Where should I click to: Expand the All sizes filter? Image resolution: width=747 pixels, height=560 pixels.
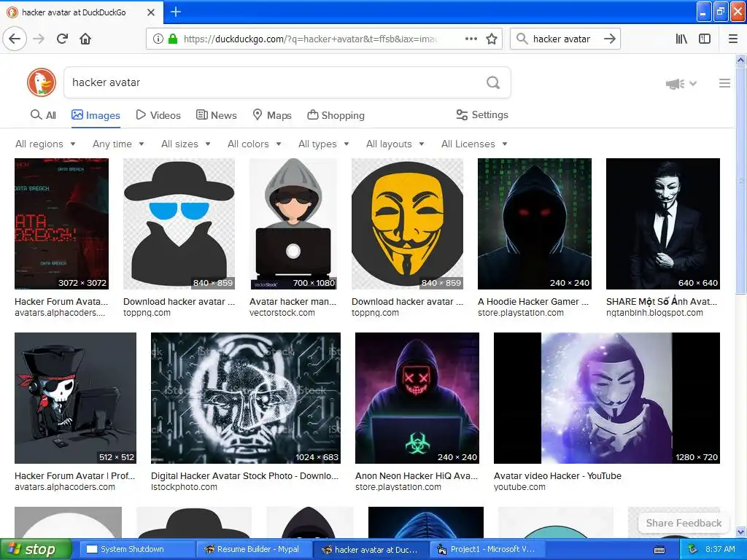click(186, 144)
